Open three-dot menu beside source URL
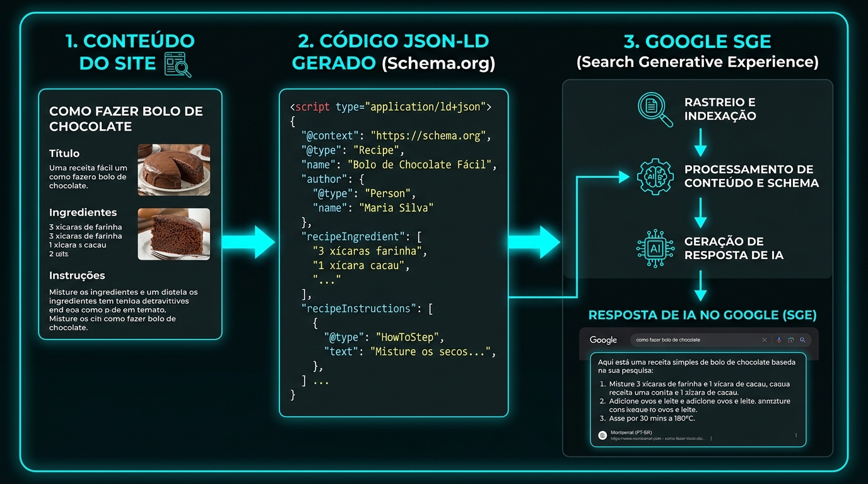 click(x=711, y=438)
